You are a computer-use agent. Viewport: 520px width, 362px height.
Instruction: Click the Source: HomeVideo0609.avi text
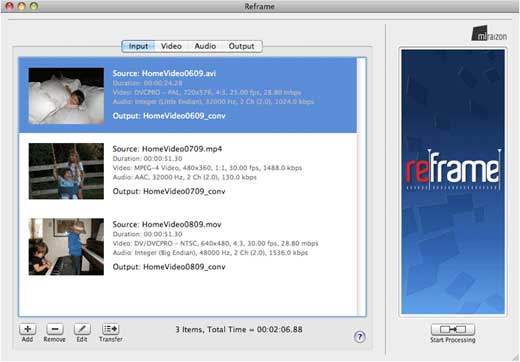(x=164, y=73)
